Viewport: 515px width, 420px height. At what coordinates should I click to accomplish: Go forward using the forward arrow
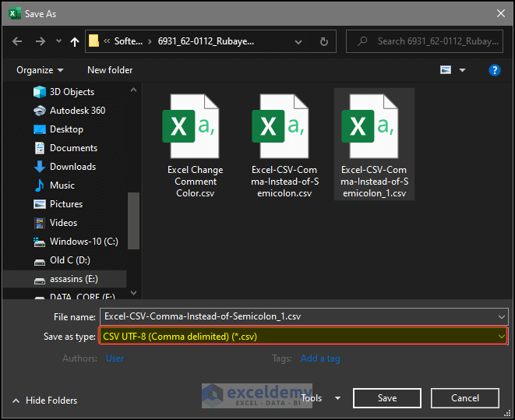pos(41,41)
